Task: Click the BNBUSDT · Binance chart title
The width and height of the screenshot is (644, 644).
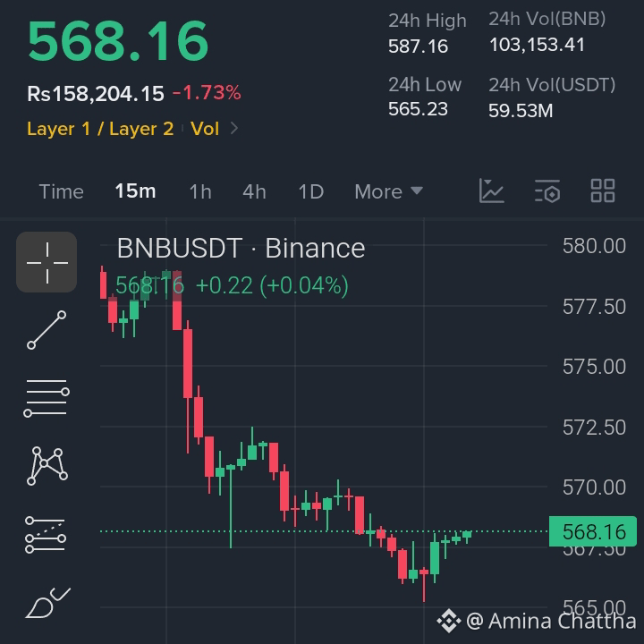Action: coord(241,249)
